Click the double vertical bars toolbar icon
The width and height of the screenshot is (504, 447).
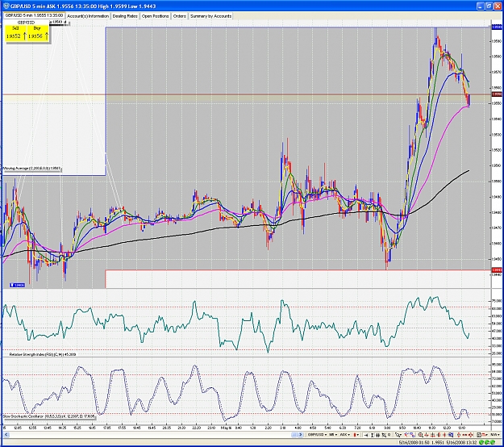tap(377, 435)
